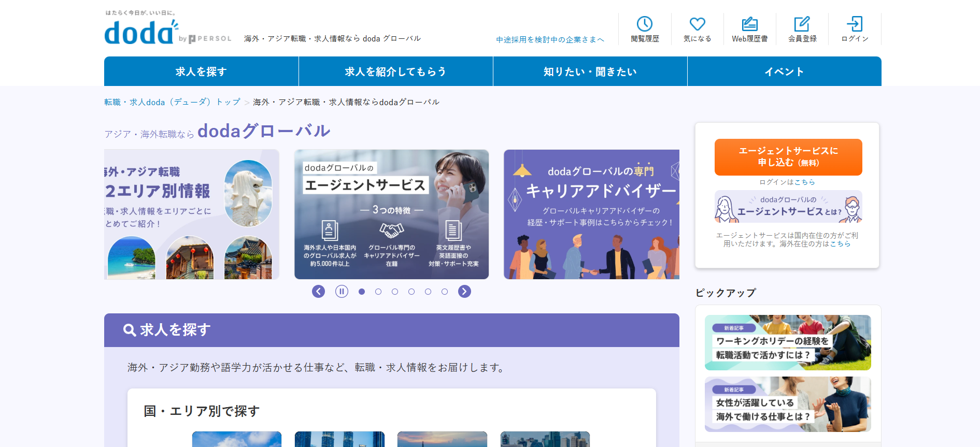This screenshot has height=447, width=980.
Task: Go to previous carousel slide arrow
Action: (x=318, y=292)
